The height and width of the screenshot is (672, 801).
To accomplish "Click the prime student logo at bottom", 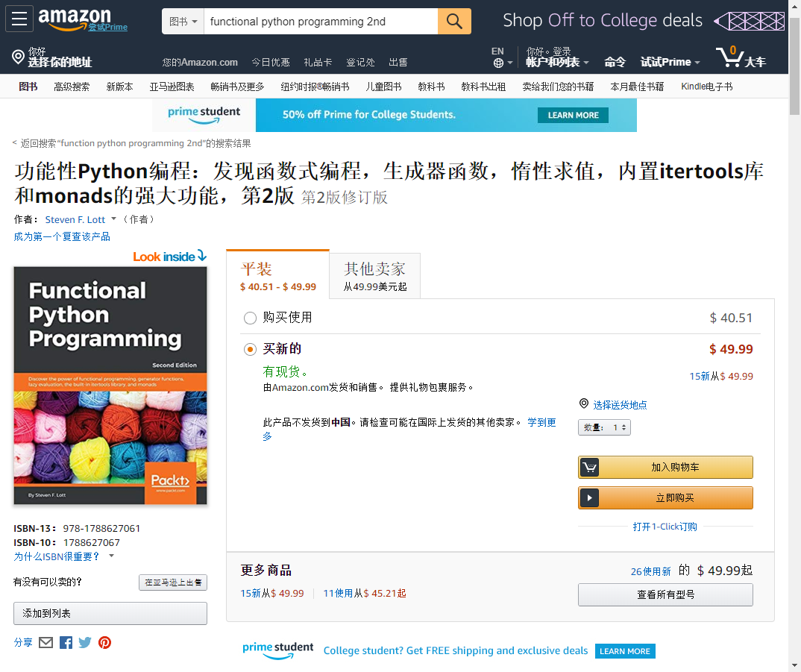I will coord(278,650).
